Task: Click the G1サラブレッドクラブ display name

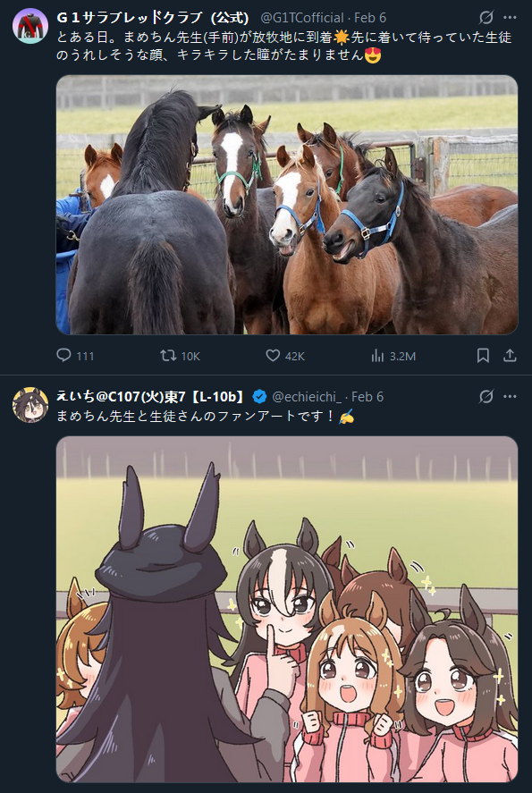Action: click(153, 18)
